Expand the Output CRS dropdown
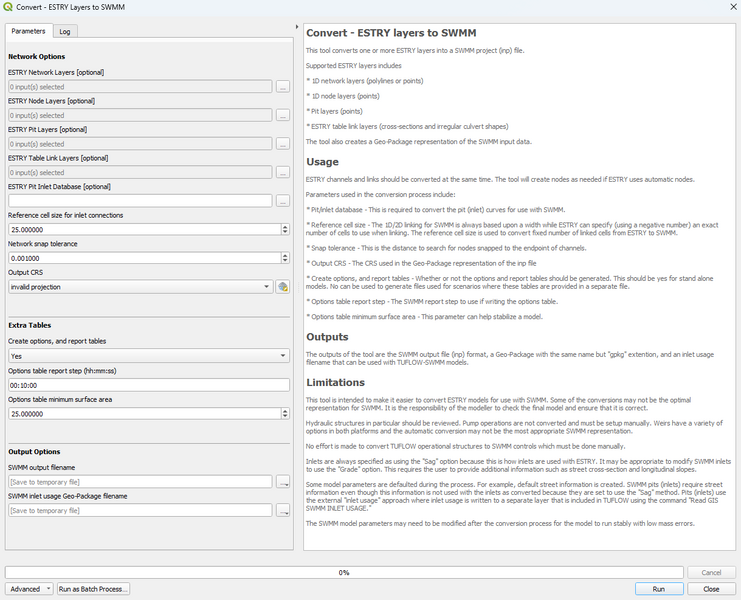 click(267, 287)
